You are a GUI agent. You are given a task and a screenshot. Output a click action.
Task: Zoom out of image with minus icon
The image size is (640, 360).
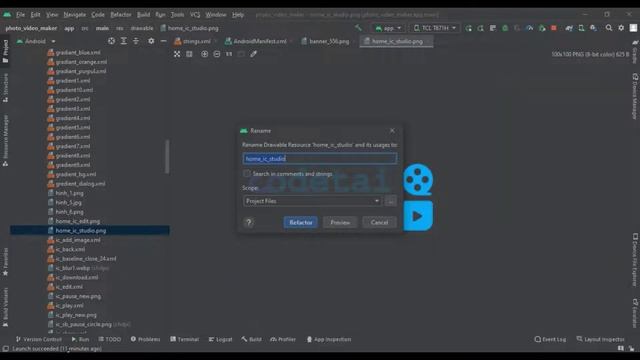point(217,54)
